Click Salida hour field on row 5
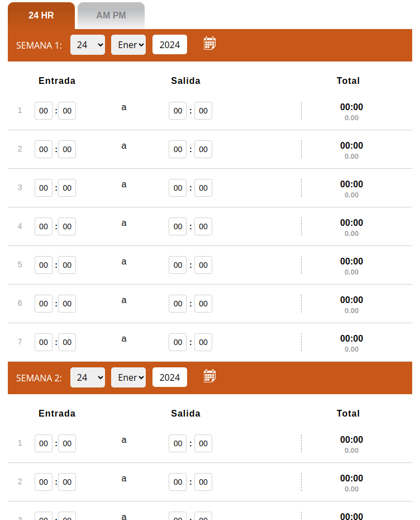 [x=178, y=265]
